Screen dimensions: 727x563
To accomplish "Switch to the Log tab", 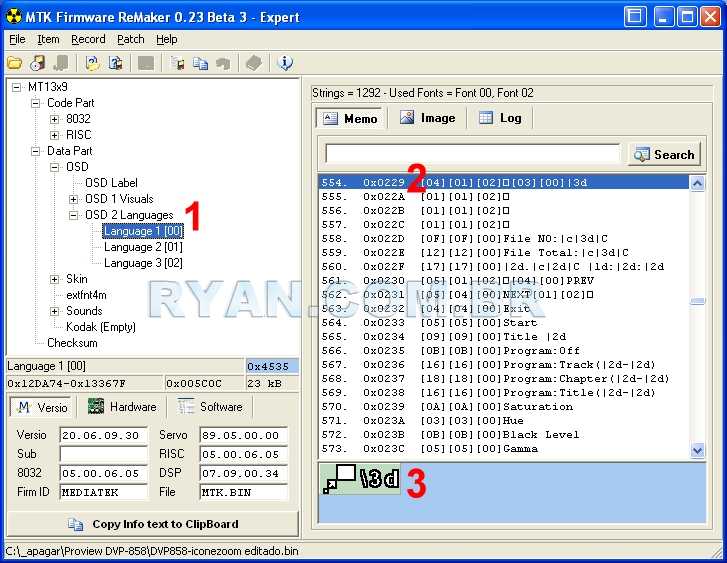I will (x=500, y=118).
